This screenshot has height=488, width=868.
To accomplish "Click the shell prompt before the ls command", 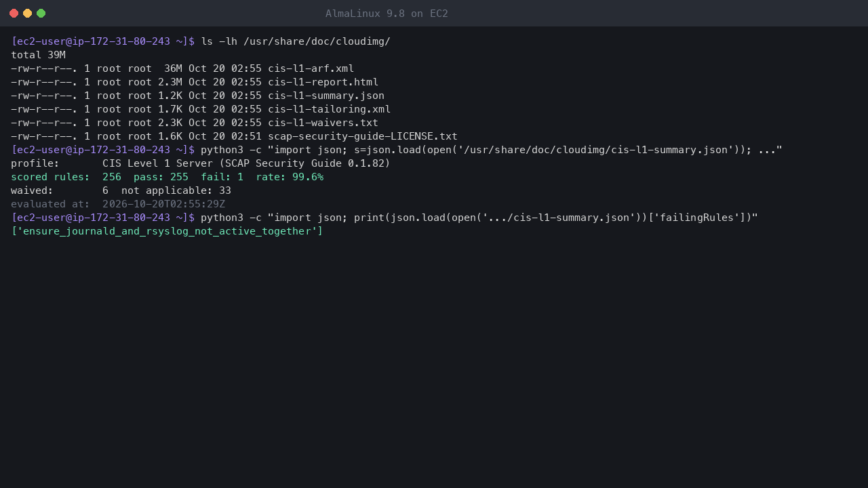I will click(x=103, y=41).
